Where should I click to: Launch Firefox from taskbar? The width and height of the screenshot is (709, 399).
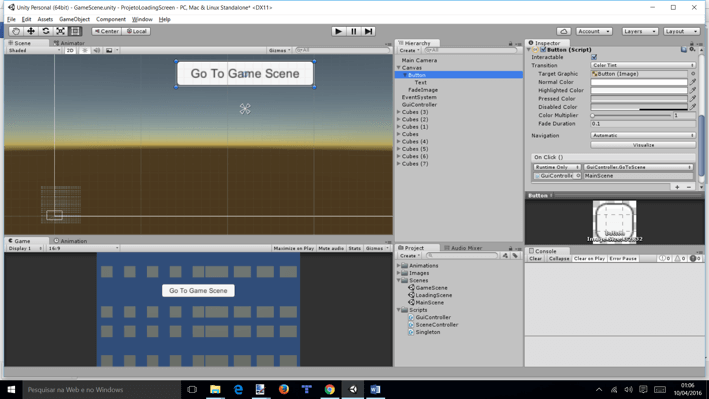(284, 390)
